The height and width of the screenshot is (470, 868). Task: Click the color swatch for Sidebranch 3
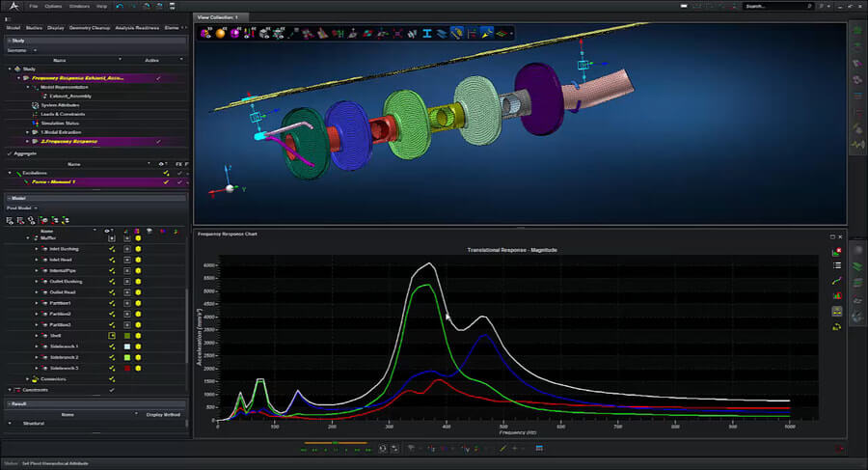coord(126,368)
